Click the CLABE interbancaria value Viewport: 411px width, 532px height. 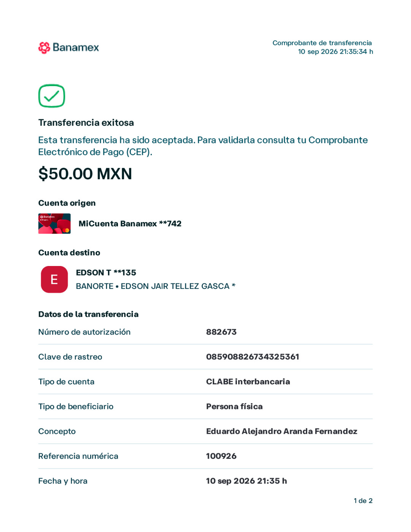coord(248,382)
